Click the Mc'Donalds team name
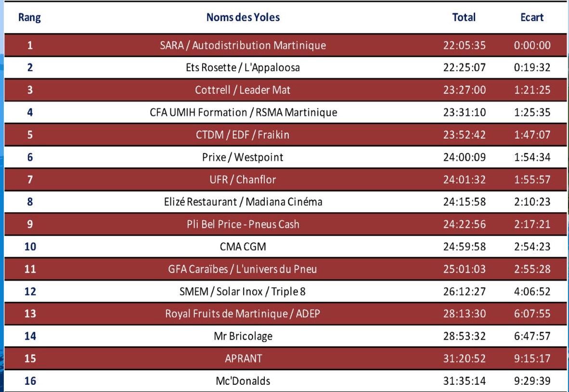Screen dimensions: 569x392 point(243,381)
